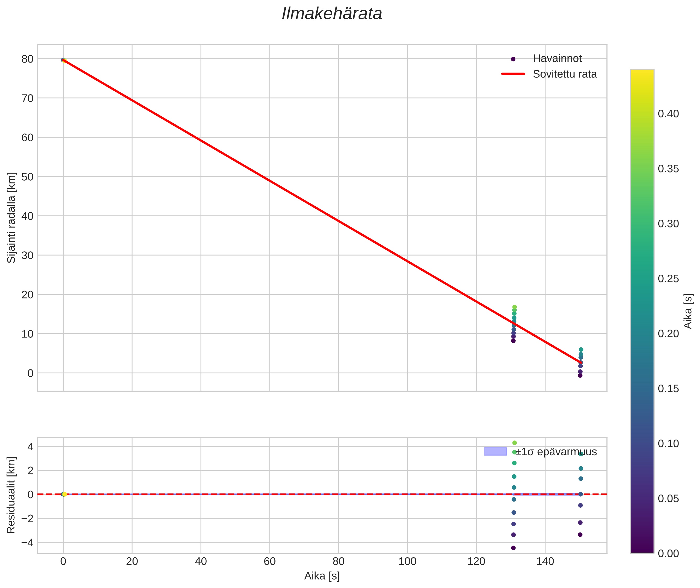The image size is (700, 588).
Task: Click the lowest purple residual dot near 131 s
Action: point(513,548)
